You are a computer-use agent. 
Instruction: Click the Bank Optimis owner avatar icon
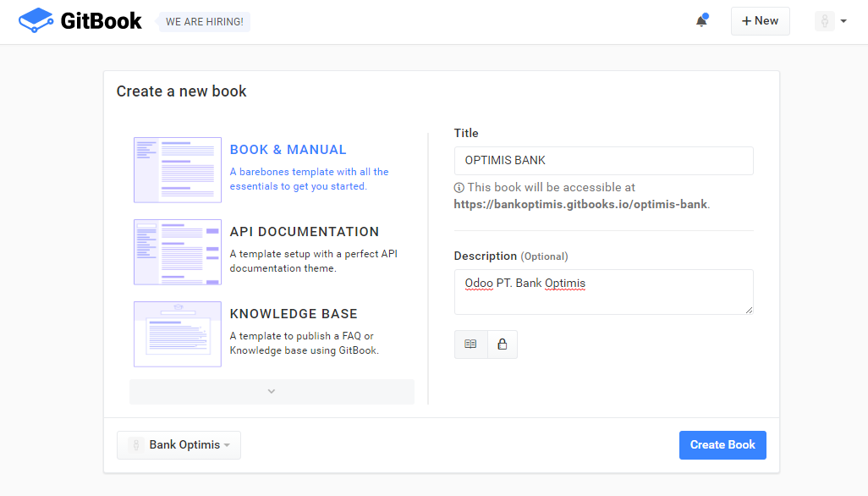[136, 445]
